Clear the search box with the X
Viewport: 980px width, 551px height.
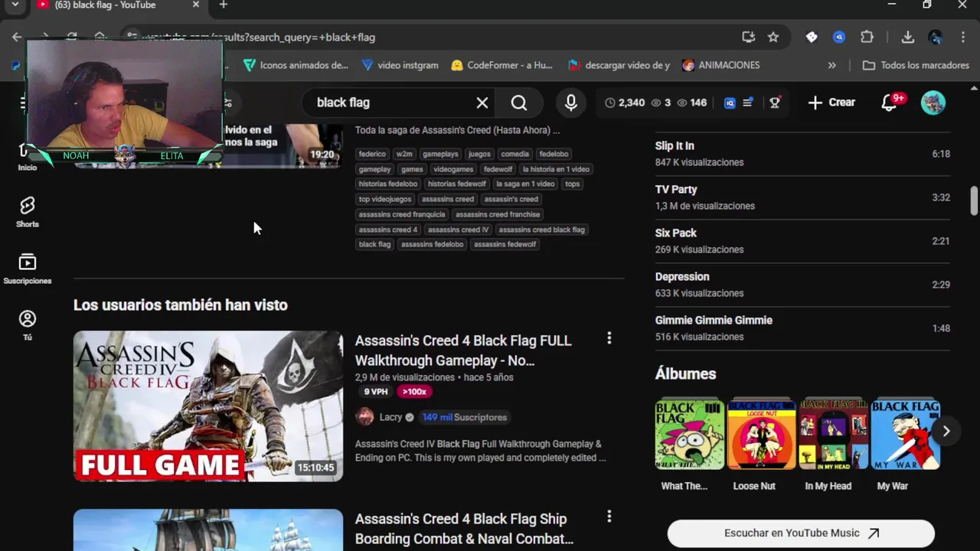482,103
